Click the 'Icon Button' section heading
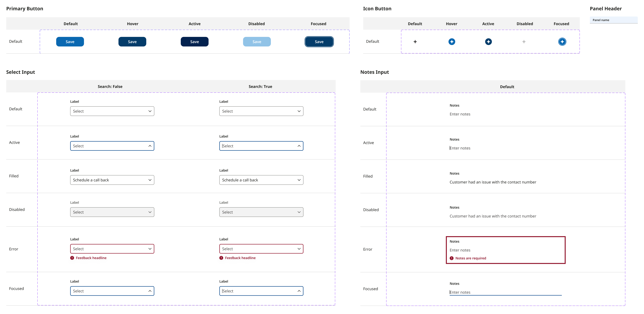The width and height of the screenshot is (644, 314). tap(377, 9)
